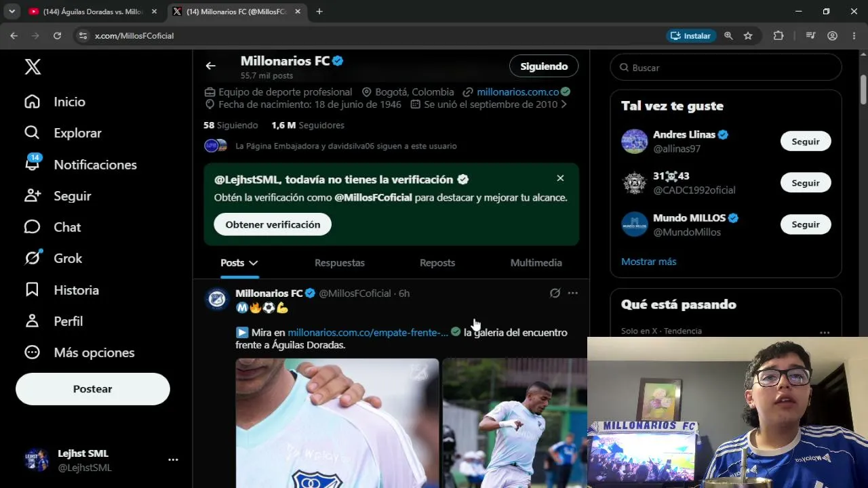Follow @CADC1992oficial with Seguir

tap(806, 183)
